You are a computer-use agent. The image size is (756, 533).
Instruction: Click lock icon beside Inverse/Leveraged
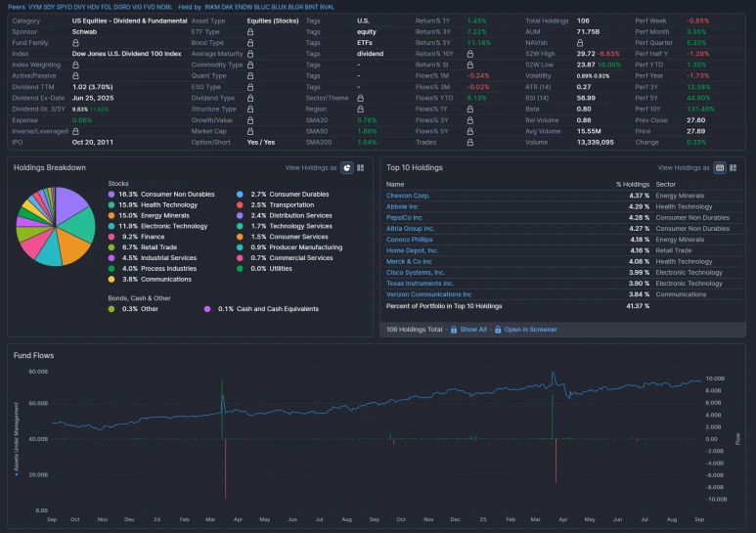click(x=75, y=131)
